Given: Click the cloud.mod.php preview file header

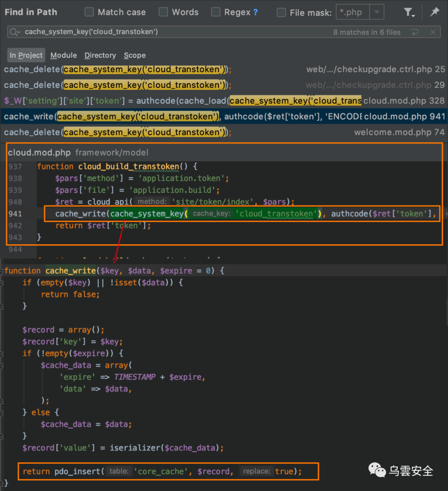Looking at the screenshot, I should point(224,153).
